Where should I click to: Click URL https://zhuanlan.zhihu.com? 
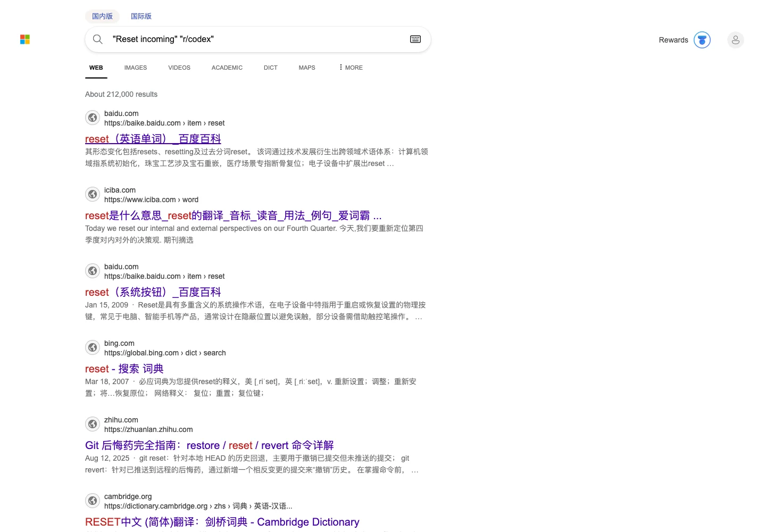[x=148, y=429]
